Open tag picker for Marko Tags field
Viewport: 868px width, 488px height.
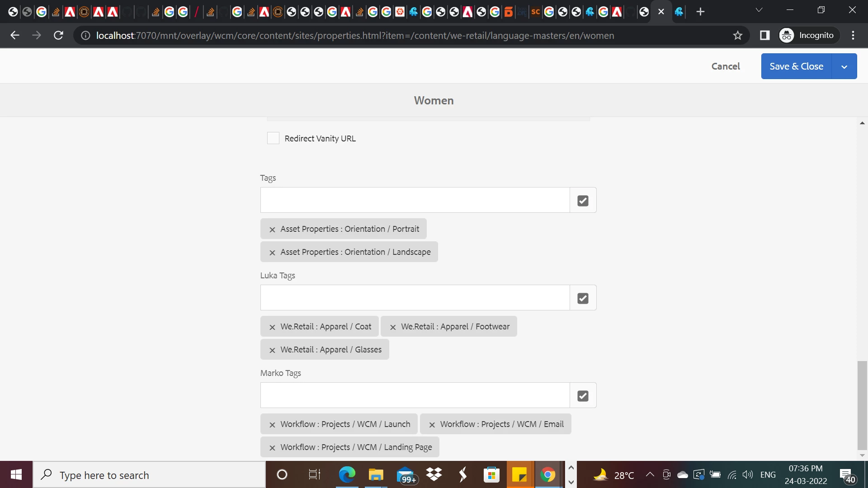coord(583,395)
